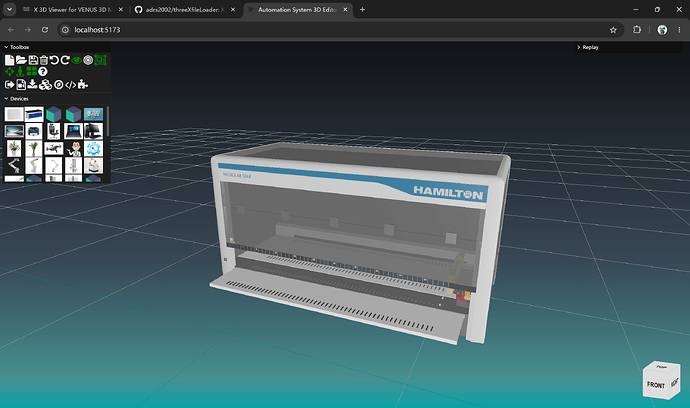This screenshot has height=408, width=690.
Task: Select the drone device thumbnail
Action: pyautogui.click(x=54, y=148)
